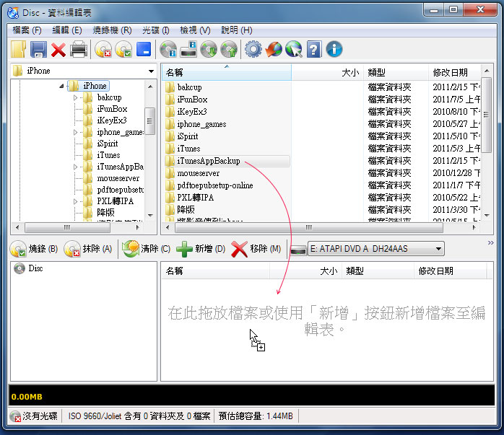Screen dimensions: 504x435
Task: Expand the toolbar overflow chevron at right
Action: coord(490,242)
